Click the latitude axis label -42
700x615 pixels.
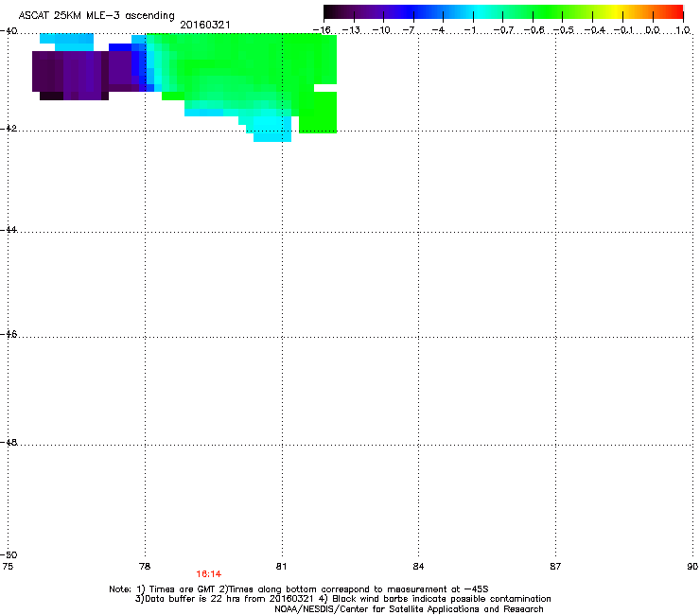(9, 128)
